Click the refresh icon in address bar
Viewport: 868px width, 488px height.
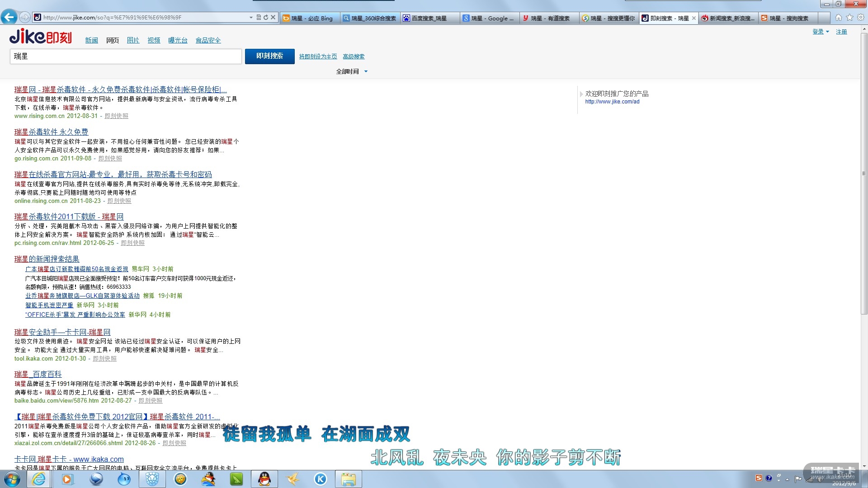tap(266, 18)
